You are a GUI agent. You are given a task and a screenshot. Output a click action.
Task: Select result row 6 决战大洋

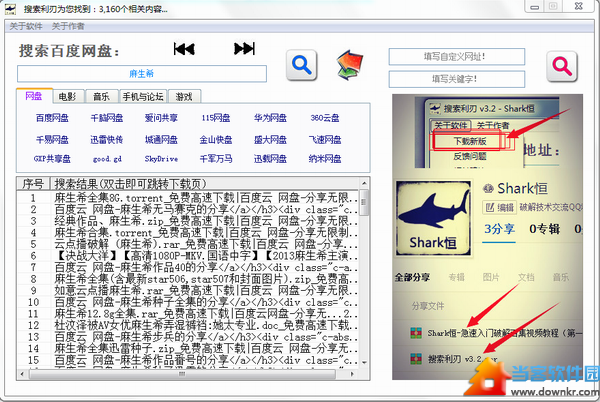pos(188,256)
